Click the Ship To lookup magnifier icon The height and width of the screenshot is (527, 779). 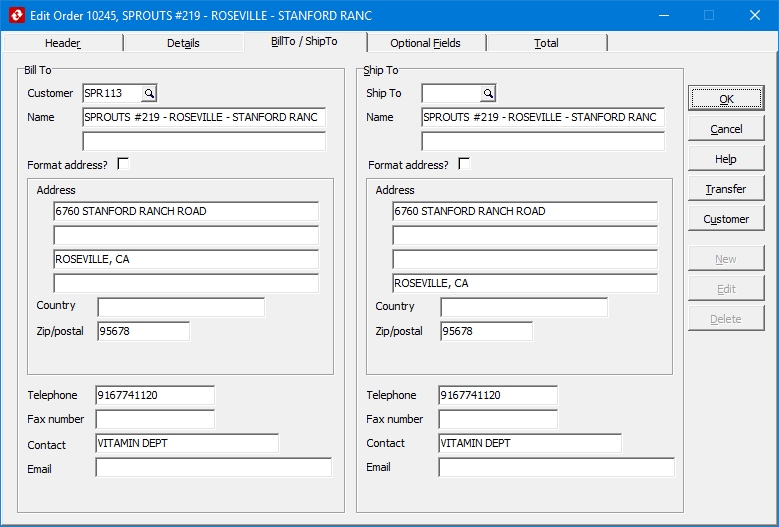[x=488, y=93]
